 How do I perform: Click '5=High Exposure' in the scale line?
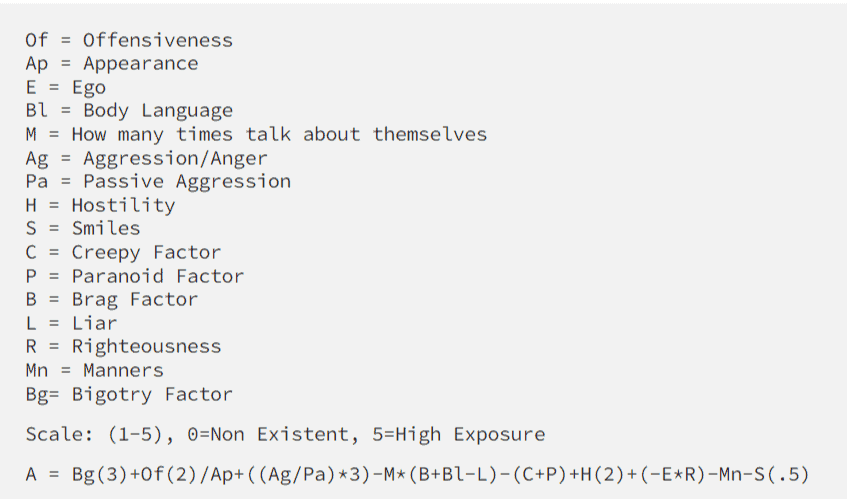tap(459, 434)
